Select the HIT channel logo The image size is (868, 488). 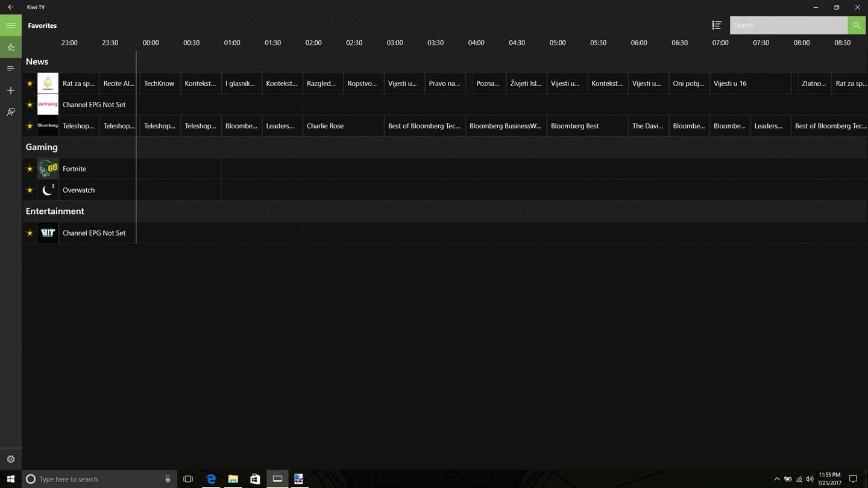pos(48,233)
